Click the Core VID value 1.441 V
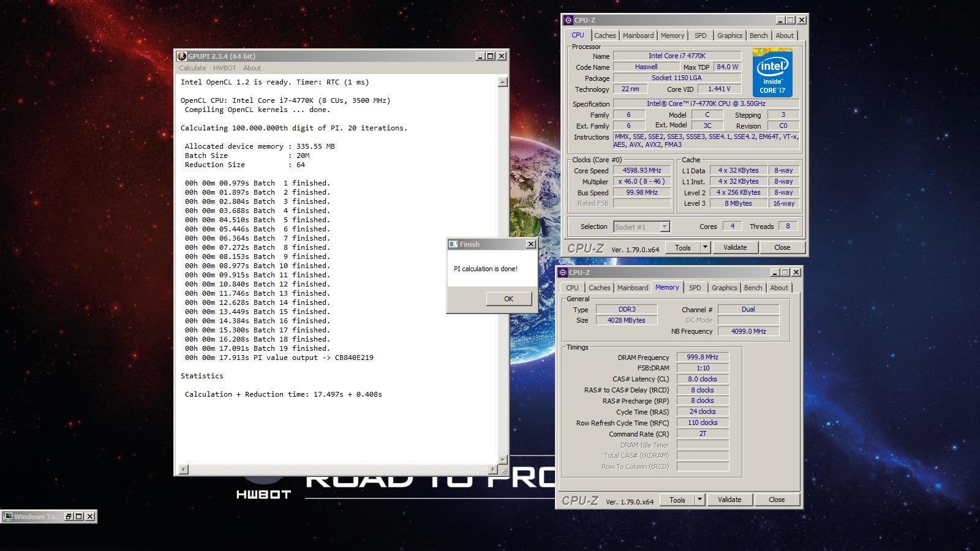 [718, 89]
